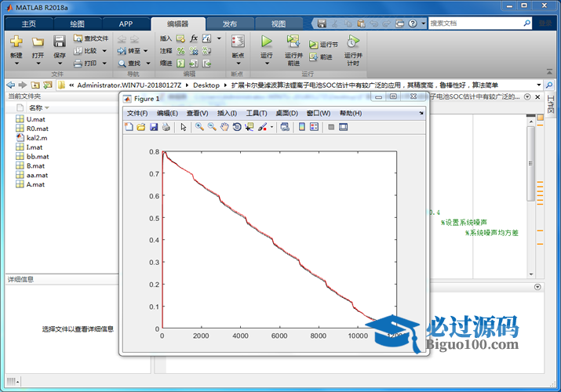Expand the address bar path dropdown
Viewport: 561px width, 392px height.
[x=537, y=85]
